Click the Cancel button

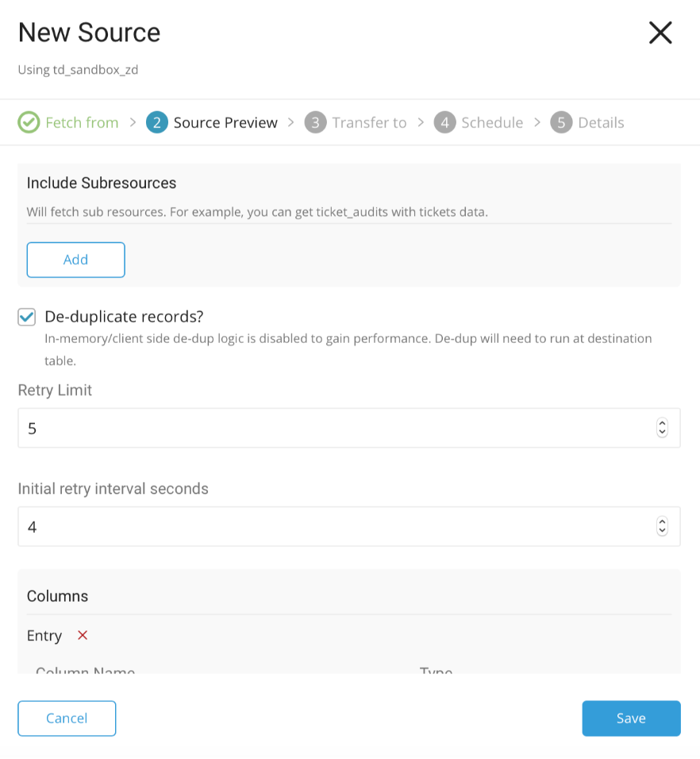pyautogui.click(x=67, y=719)
